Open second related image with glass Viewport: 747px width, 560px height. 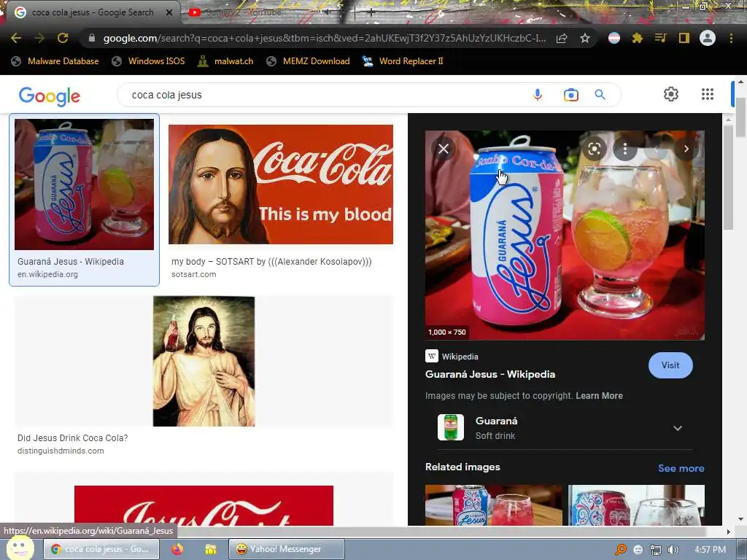(636, 505)
